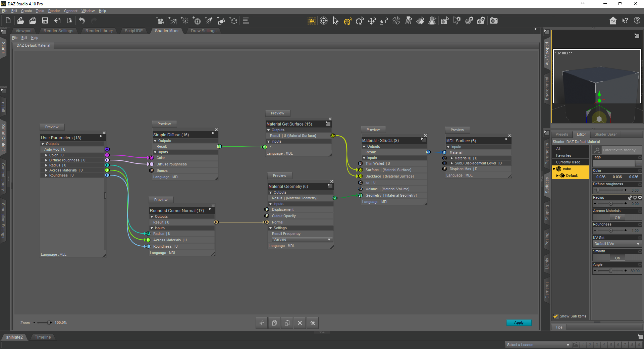This screenshot has width=644, height=349.
Task: Toggle Smooth On button
Action: click(x=617, y=258)
